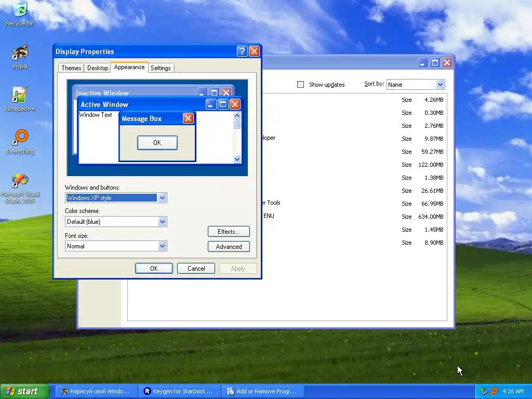Open the Start menu

point(24,391)
